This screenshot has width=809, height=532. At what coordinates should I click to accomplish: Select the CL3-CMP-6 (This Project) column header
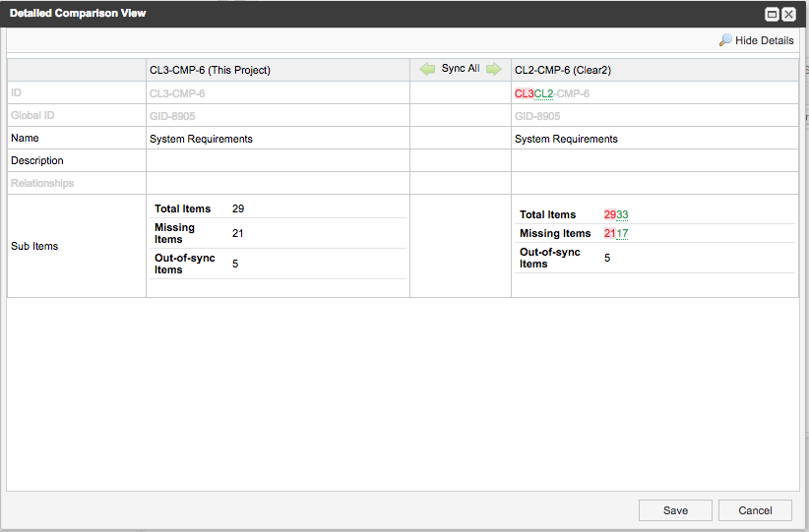pyautogui.click(x=210, y=70)
